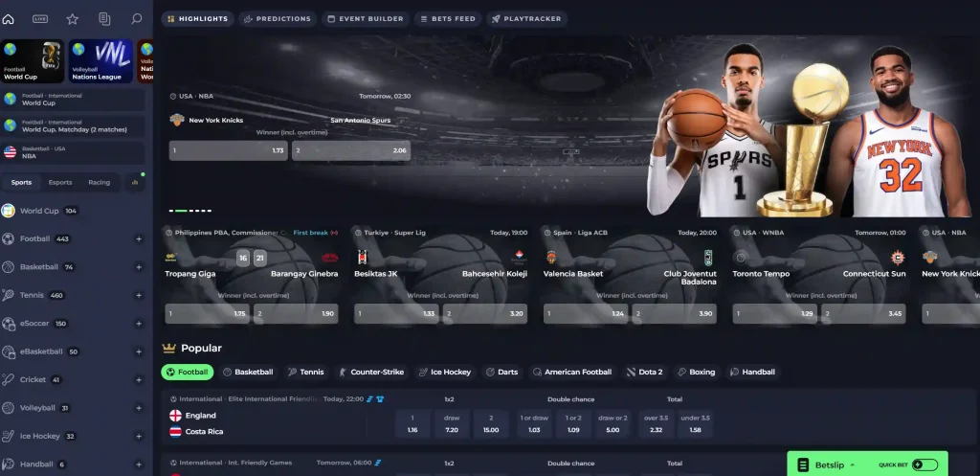
Task: Select the Cricket icon in sidebar
Action: [8, 379]
